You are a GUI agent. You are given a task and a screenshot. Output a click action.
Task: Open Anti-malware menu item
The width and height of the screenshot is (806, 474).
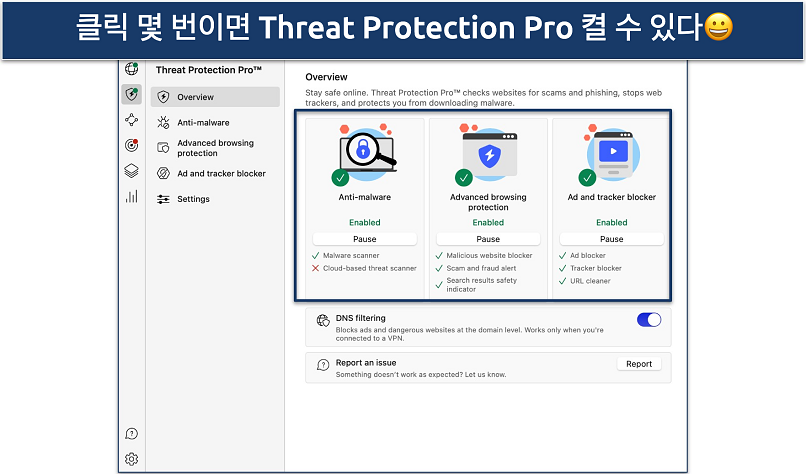[x=215, y=122]
